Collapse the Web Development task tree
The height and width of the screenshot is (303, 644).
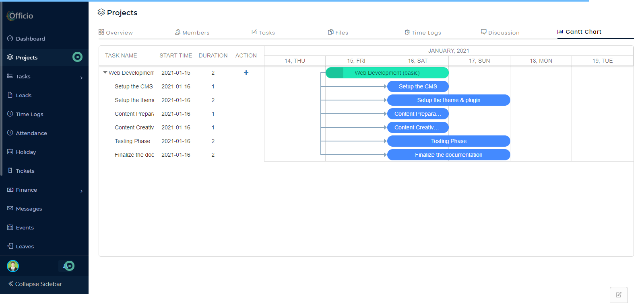click(x=105, y=73)
